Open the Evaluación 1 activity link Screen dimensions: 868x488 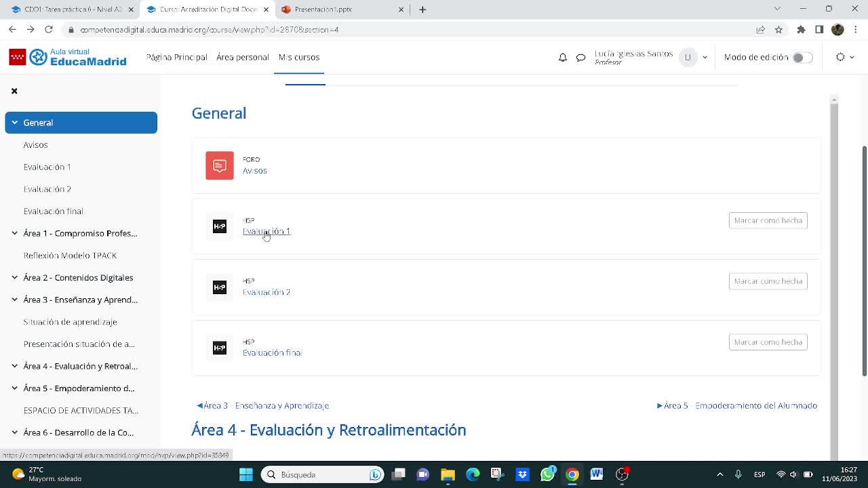[x=267, y=231]
